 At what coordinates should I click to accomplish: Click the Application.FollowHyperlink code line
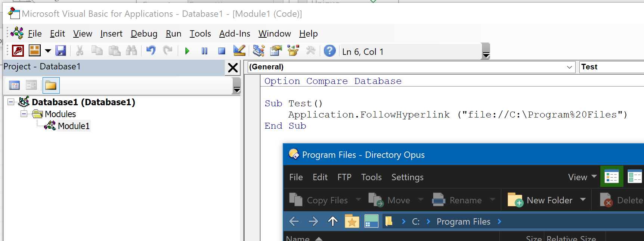[458, 115]
